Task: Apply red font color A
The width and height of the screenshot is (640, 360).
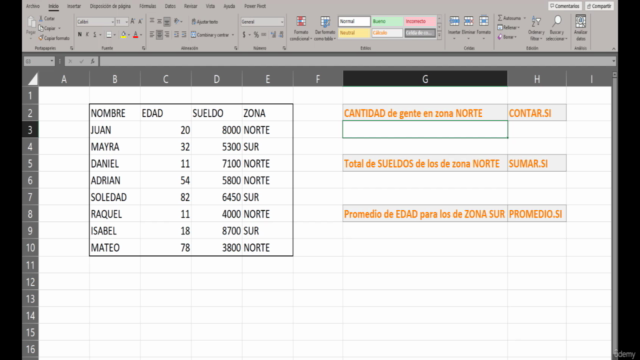Action: (136, 35)
